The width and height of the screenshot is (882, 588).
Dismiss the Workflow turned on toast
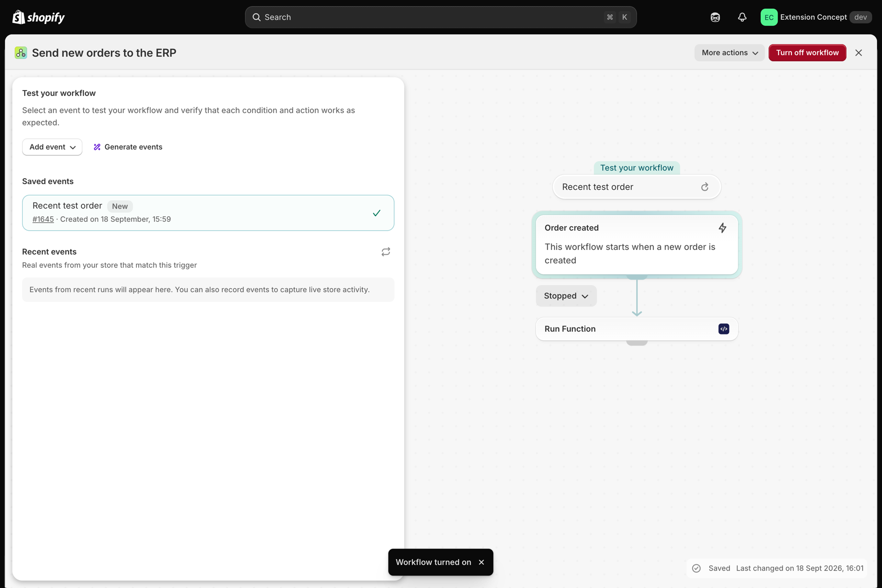point(481,562)
